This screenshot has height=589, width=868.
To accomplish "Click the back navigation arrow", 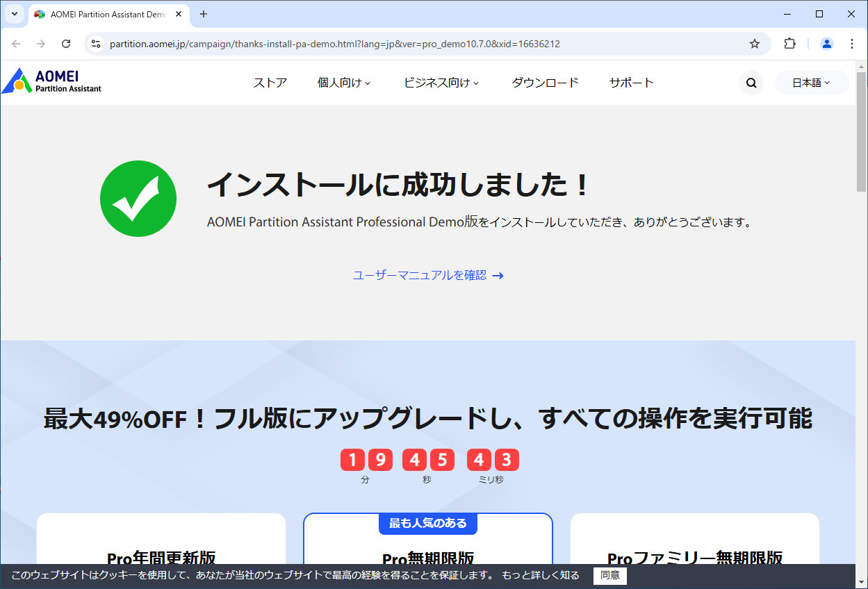I will (16, 43).
